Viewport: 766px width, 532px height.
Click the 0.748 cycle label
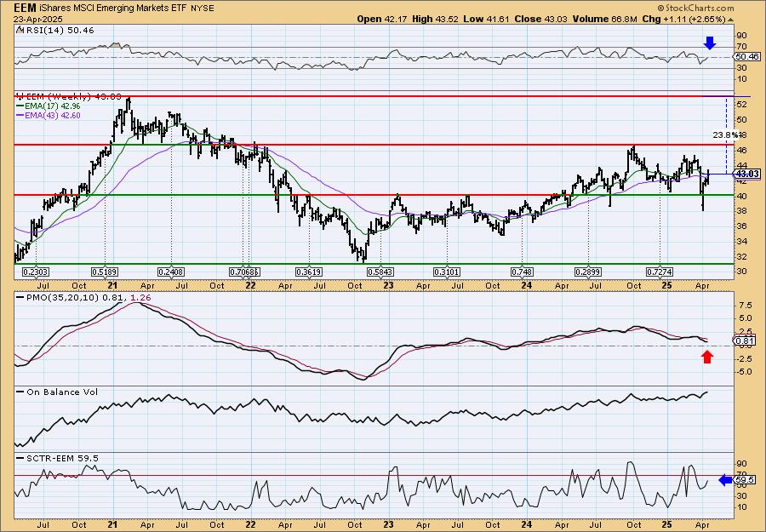point(522,272)
